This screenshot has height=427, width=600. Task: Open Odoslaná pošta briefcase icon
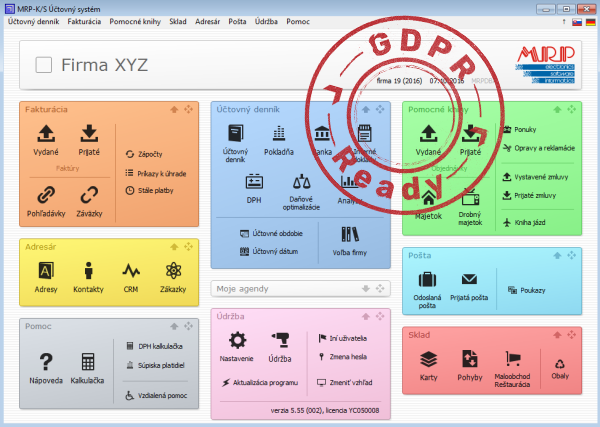(x=427, y=285)
